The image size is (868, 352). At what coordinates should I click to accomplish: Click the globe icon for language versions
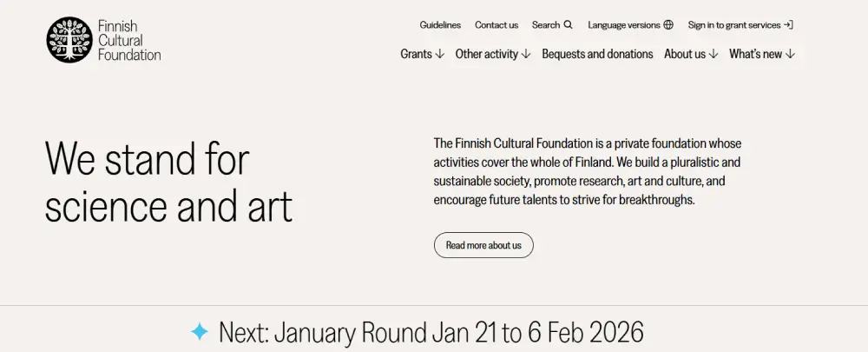(668, 25)
